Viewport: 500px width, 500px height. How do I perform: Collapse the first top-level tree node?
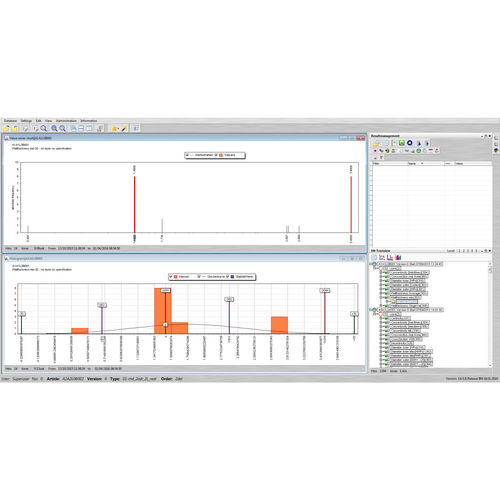click(370, 264)
